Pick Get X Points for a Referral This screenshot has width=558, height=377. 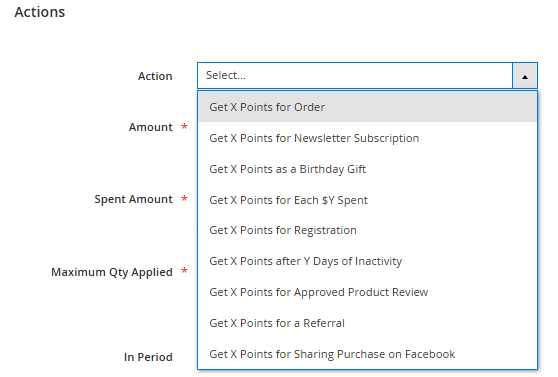[368, 323]
